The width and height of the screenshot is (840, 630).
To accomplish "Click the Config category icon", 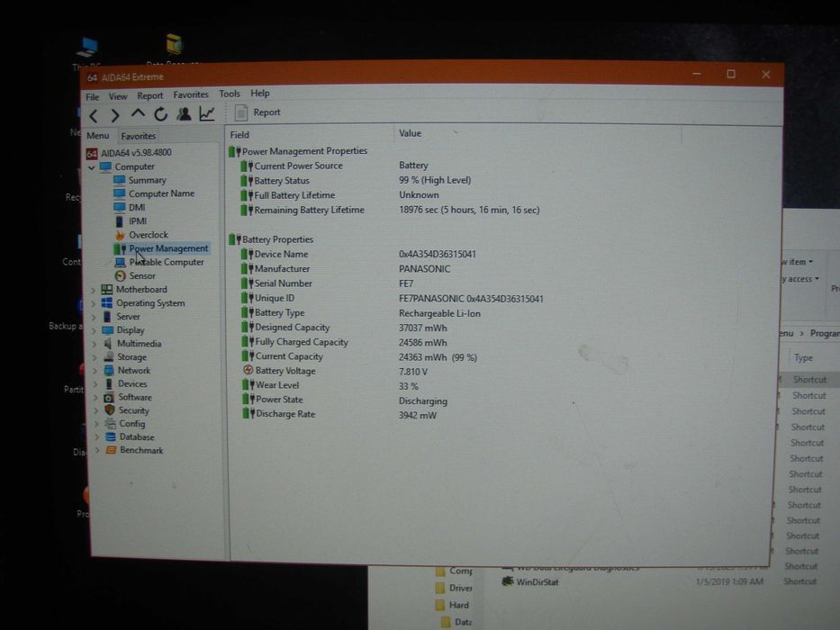I will (110, 424).
